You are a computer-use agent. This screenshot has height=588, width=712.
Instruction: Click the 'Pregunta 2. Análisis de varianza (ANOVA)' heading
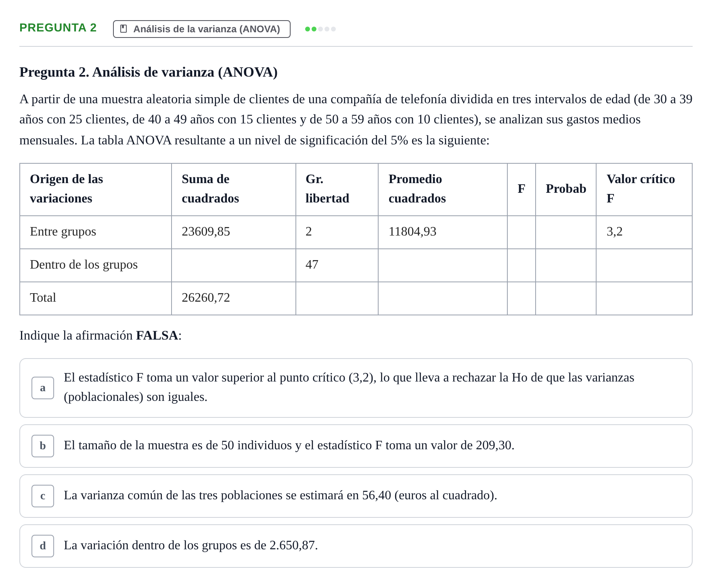pos(149,72)
